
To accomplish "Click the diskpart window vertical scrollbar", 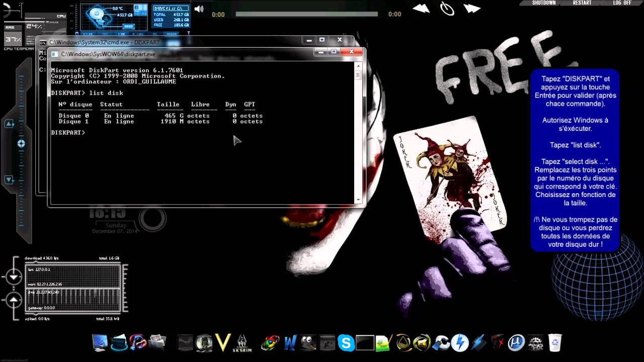I will (x=359, y=133).
